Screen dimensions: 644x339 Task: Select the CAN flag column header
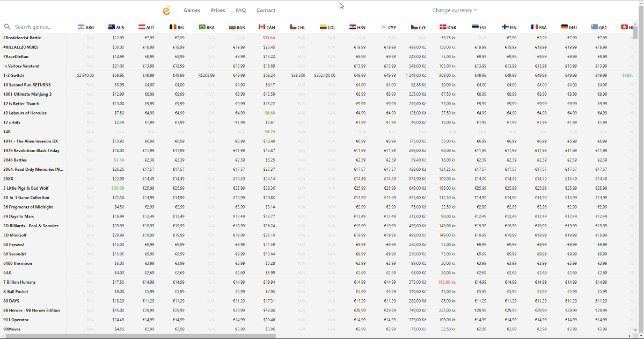(267, 27)
